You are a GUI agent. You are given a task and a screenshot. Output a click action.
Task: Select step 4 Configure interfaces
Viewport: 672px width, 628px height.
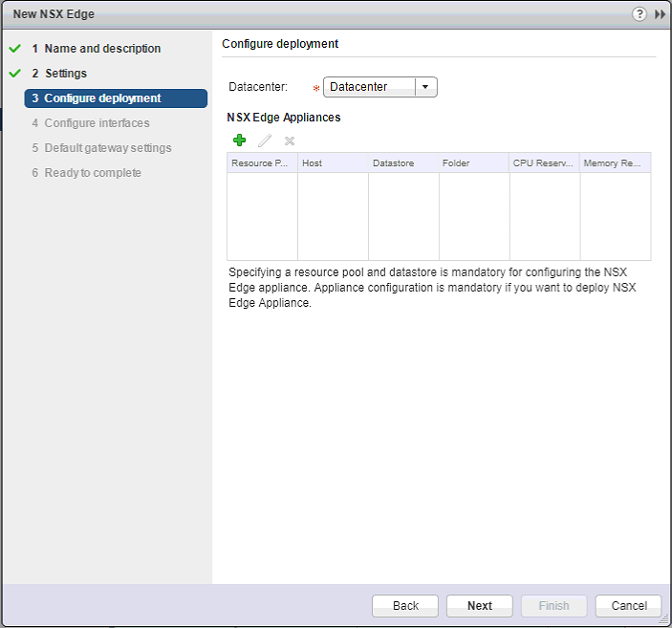pyautogui.click(x=97, y=123)
